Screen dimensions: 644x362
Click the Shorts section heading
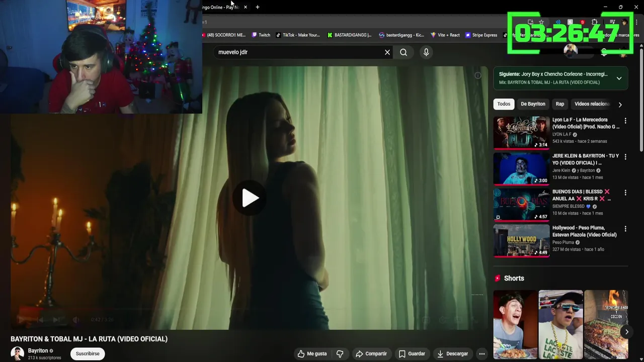tap(514, 278)
